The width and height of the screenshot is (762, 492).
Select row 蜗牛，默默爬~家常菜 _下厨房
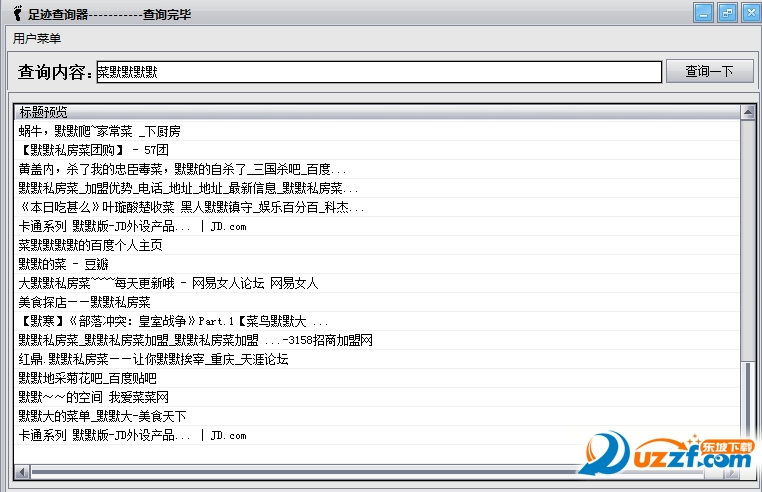(x=377, y=131)
